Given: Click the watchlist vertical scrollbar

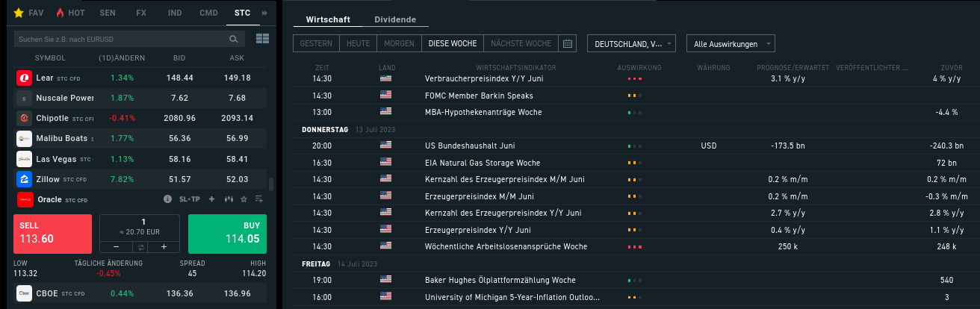Looking at the screenshot, I should tap(271, 185).
